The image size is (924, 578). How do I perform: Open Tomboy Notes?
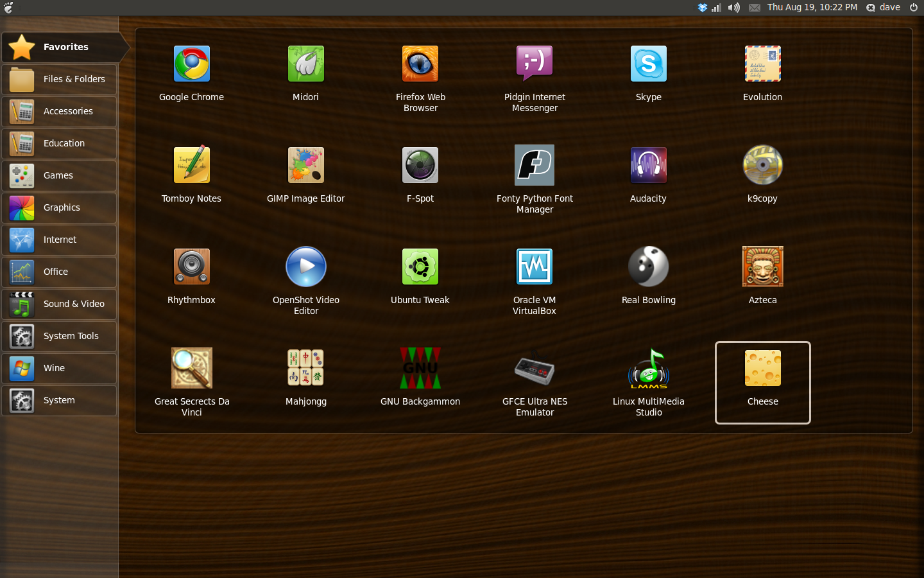coord(191,175)
